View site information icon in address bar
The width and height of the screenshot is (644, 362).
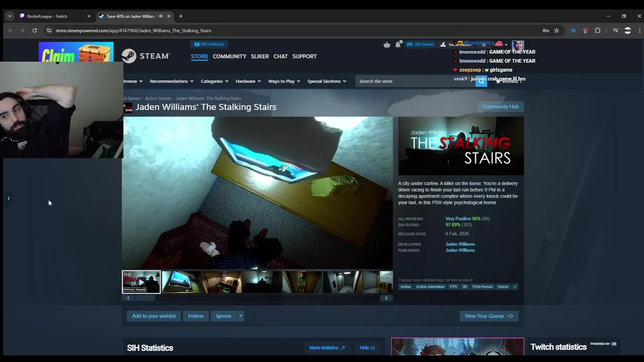[49, 31]
